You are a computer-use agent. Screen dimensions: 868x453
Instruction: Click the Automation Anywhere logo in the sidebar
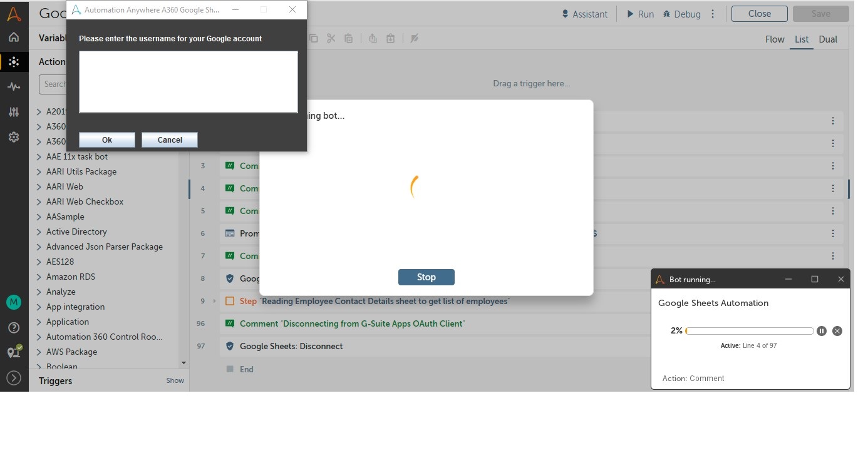[14, 14]
